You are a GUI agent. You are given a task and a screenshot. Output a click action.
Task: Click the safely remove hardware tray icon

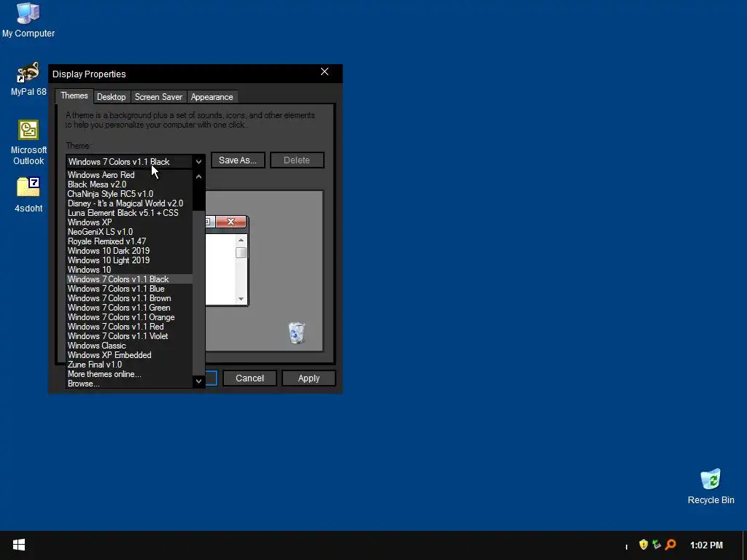pyautogui.click(x=657, y=544)
